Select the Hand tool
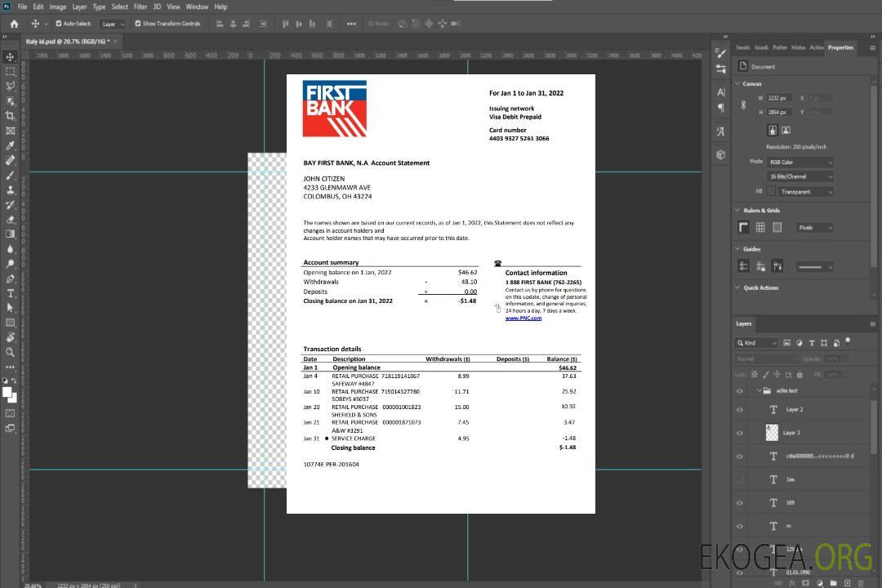Viewport: 882px width, 588px height. pyautogui.click(x=10, y=337)
